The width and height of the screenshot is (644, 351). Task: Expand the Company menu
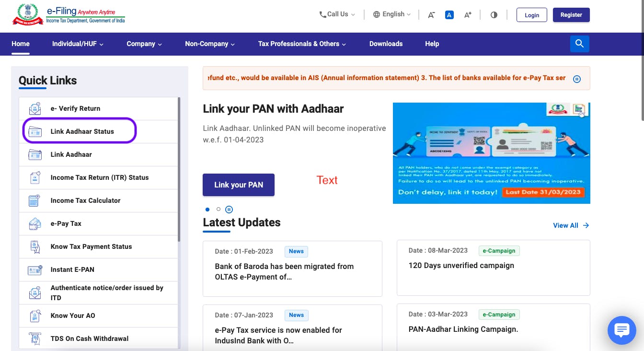[144, 44]
